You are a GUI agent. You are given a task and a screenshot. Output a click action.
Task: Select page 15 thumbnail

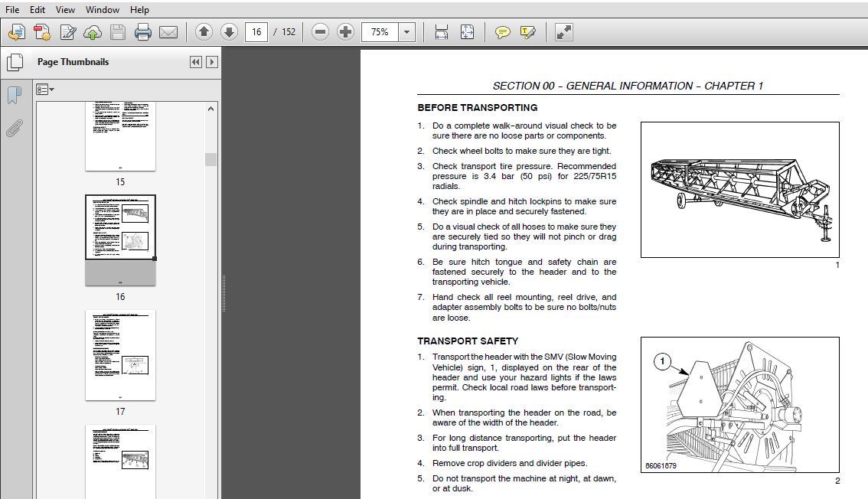pyautogui.click(x=120, y=137)
